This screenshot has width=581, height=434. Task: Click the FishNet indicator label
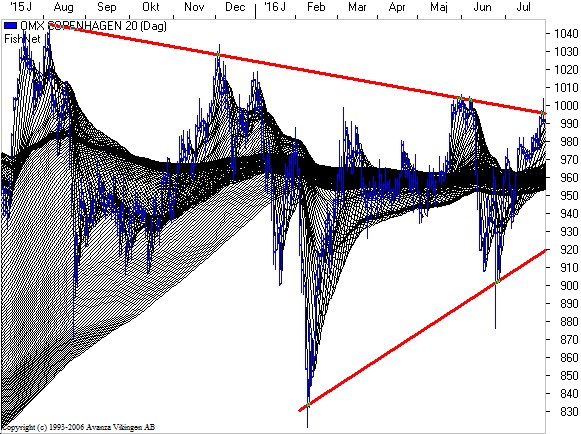coord(22,39)
